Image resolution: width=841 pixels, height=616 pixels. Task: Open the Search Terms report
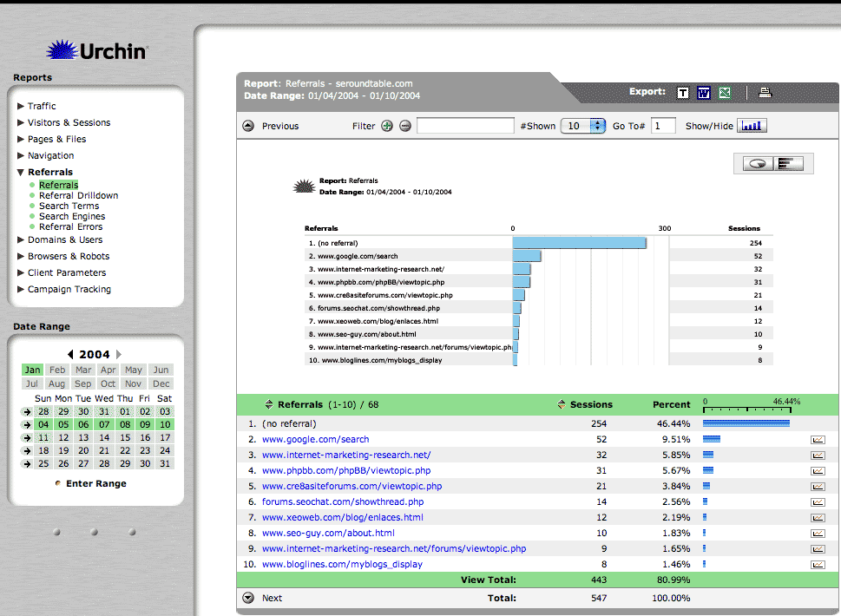(x=69, y=206)
